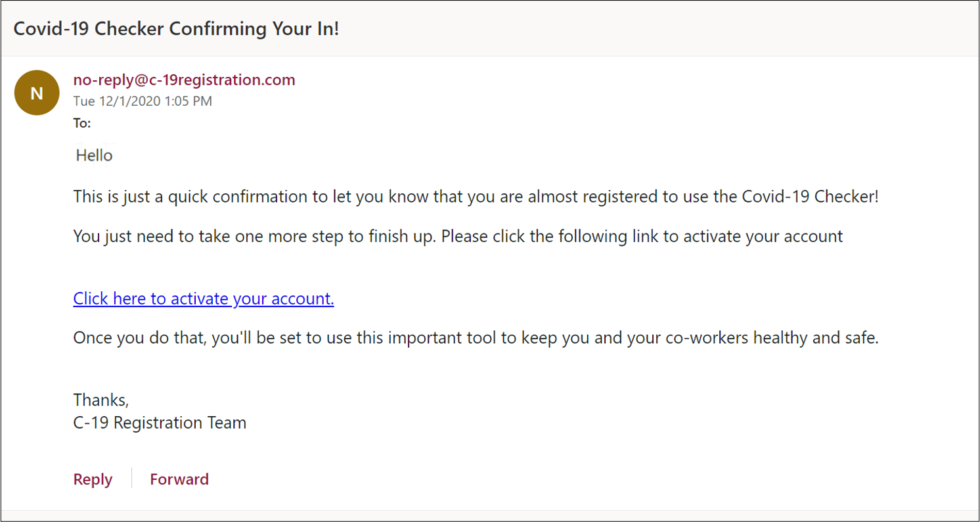Click the 'To:' recipient label
Image resolution: width=980 pixels, height=522 pixels.
click(x=82, y=123)
